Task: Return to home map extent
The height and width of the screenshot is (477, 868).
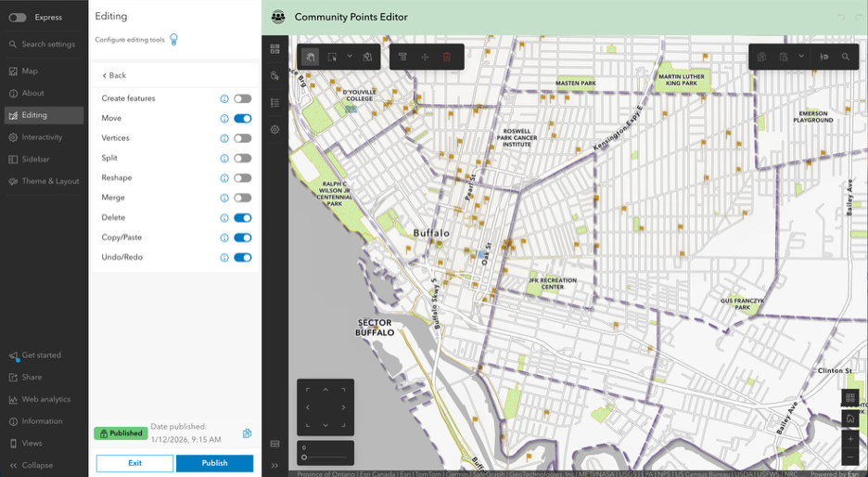Action: click(850, 419)
